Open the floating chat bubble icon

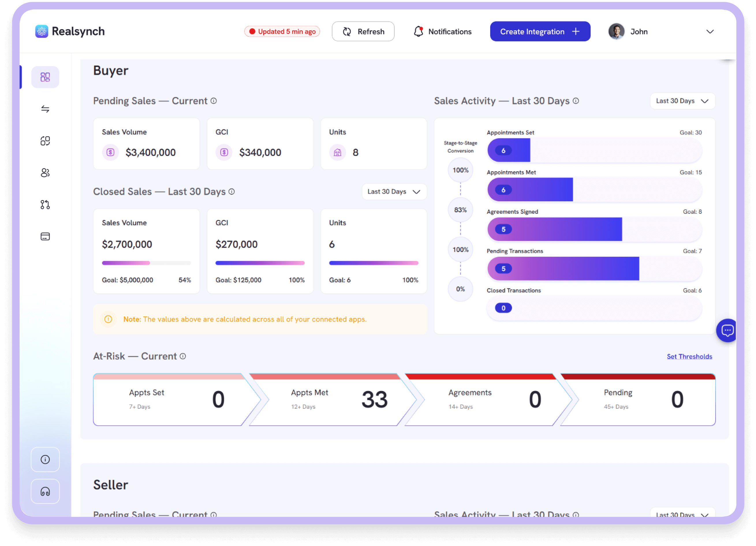tap(727, 330)
